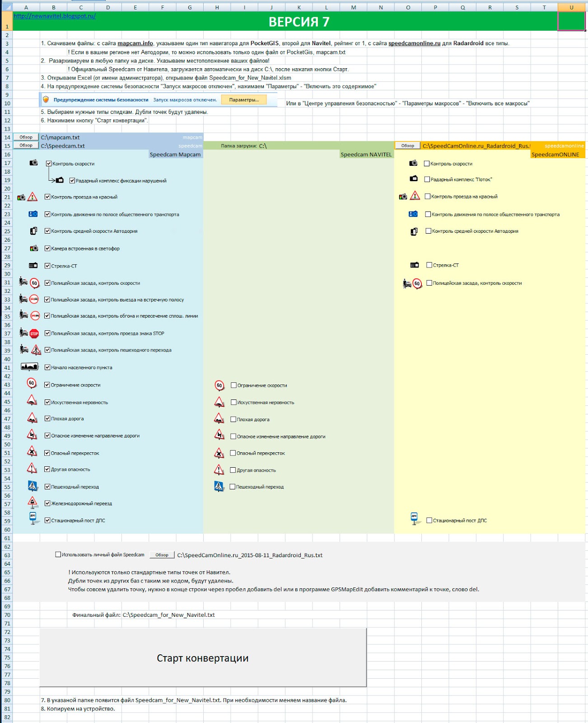
Task: Uncheck "Камера встроенная в светофор" checkbox
Action: coord(47,249)
